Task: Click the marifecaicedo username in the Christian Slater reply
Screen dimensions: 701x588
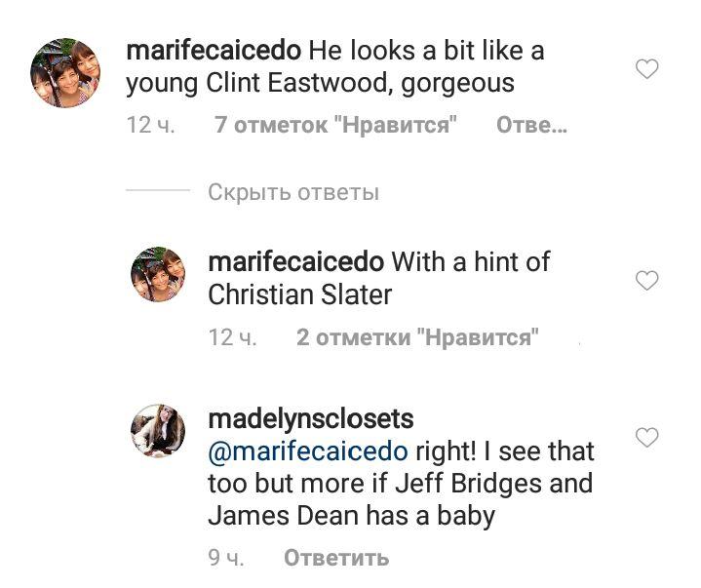Action: (295, 261)
